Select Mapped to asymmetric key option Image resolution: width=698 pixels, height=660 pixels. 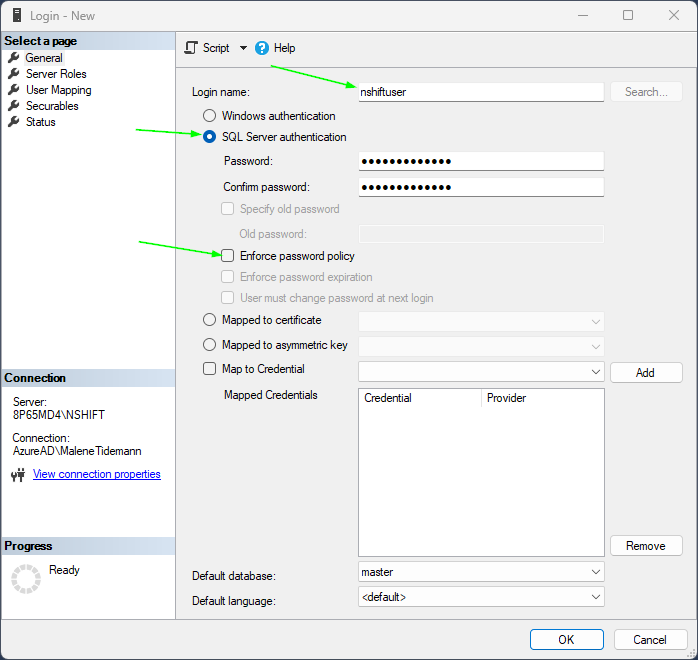pyautogui.click(x=209, y=344)
